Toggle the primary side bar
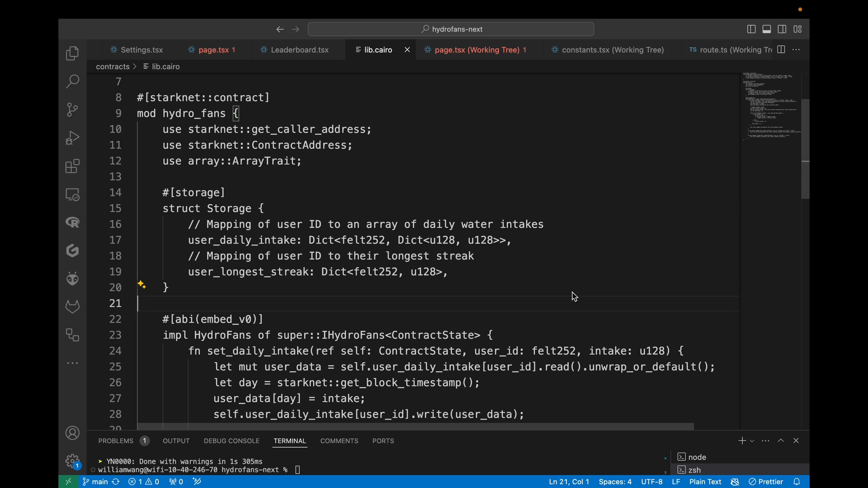This screenshot has width=868, height=488. (x=751, y=29)
